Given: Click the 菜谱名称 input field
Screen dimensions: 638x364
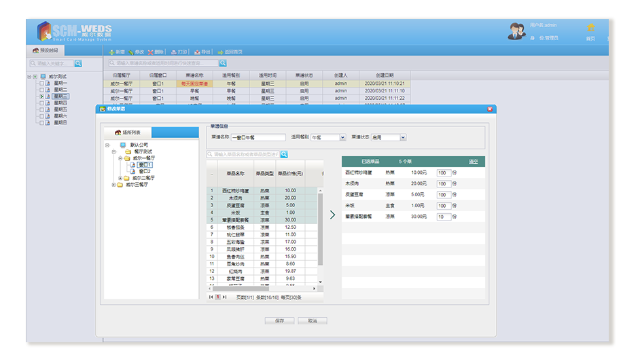Looking at the screenshot, I should 258,137.
